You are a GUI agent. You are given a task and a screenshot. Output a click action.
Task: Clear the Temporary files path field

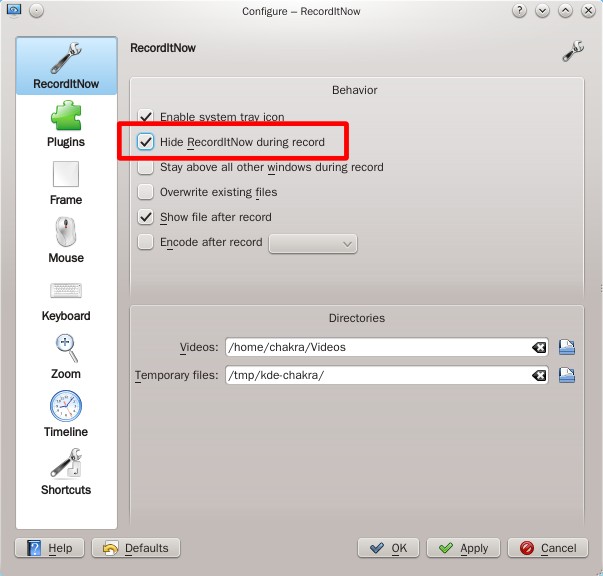point(539,375)
